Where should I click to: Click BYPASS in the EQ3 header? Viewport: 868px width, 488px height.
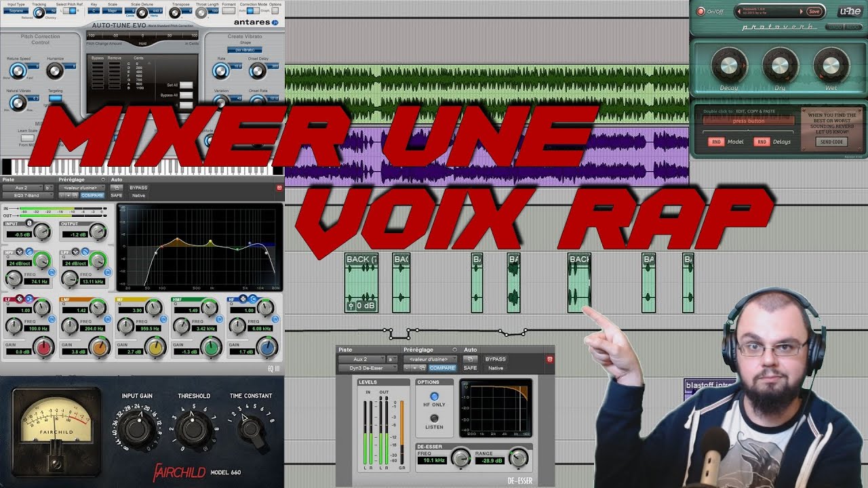(x=138, y=188)
